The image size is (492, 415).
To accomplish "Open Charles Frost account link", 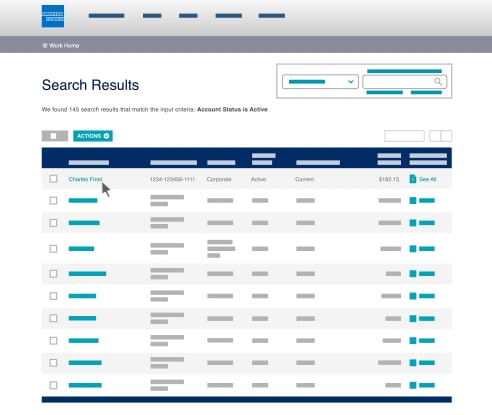I will tap(85, 179).
